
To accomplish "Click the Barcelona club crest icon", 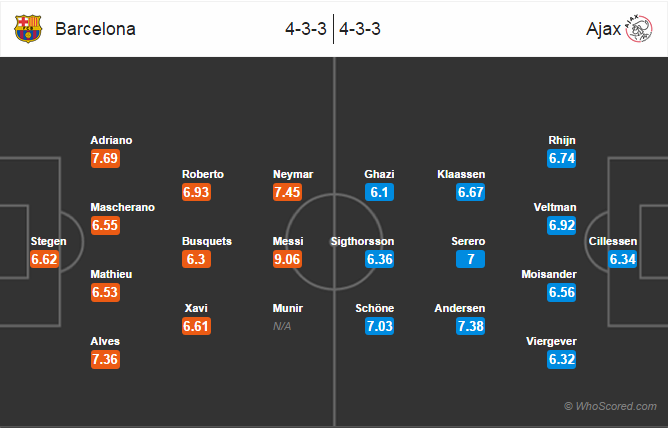I will 28,29.
